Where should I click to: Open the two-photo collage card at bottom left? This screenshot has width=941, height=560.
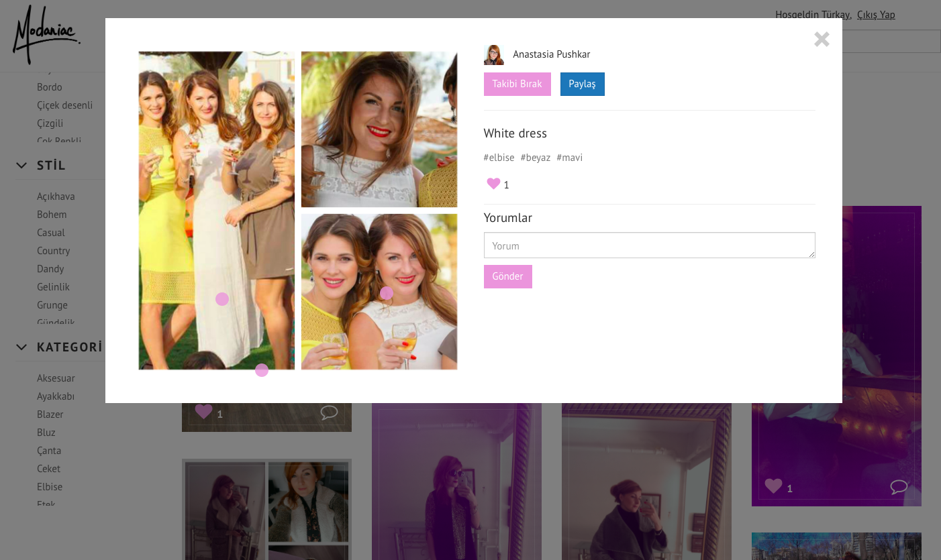tap(266, 510)
